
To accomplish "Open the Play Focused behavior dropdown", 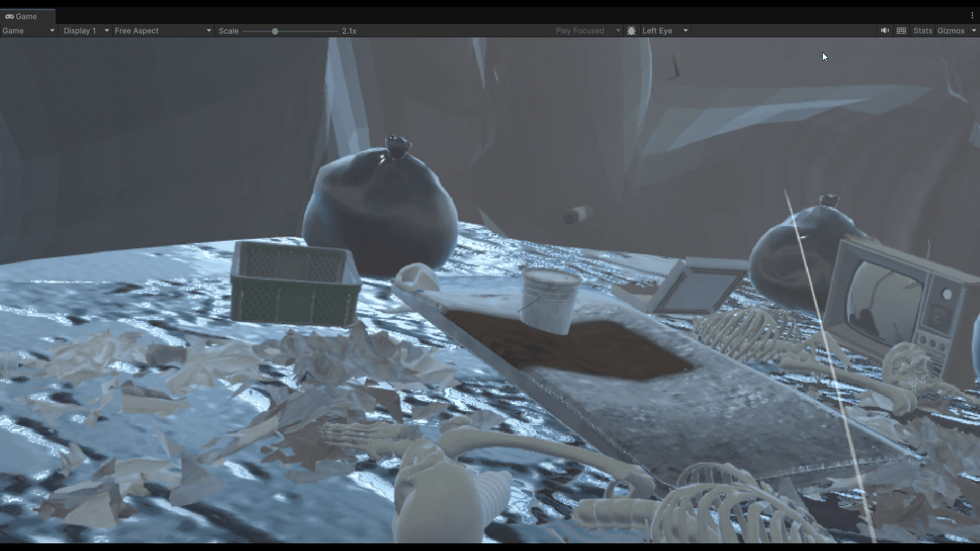I will tap(587, 31).
